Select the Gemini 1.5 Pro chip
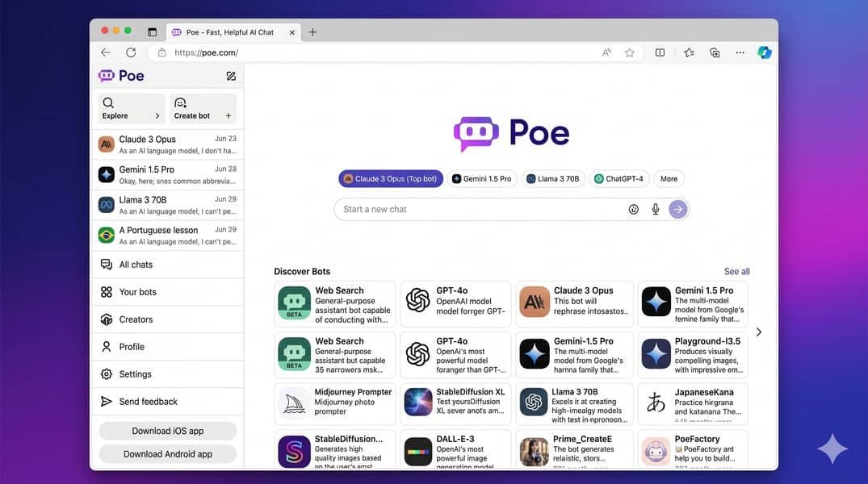Image resolution: width=868 pixels, height=484 pixels. pyautogui.click(x=481, y=178)
